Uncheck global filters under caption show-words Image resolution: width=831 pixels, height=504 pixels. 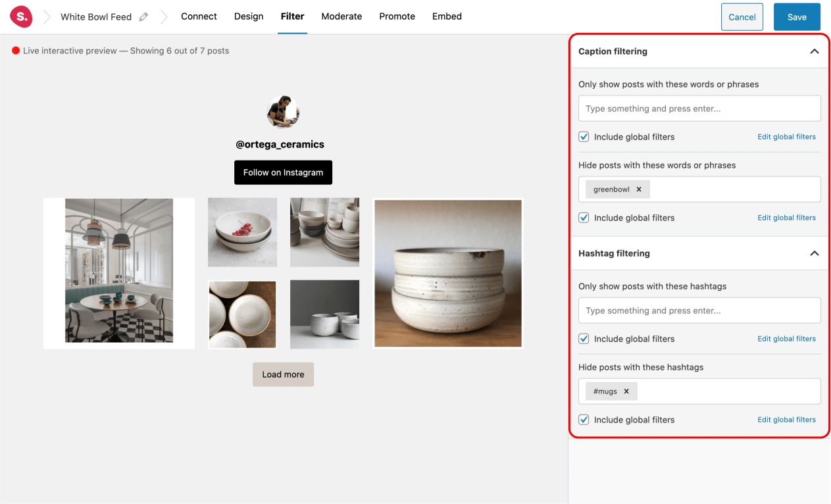click(x=584, y=137)
